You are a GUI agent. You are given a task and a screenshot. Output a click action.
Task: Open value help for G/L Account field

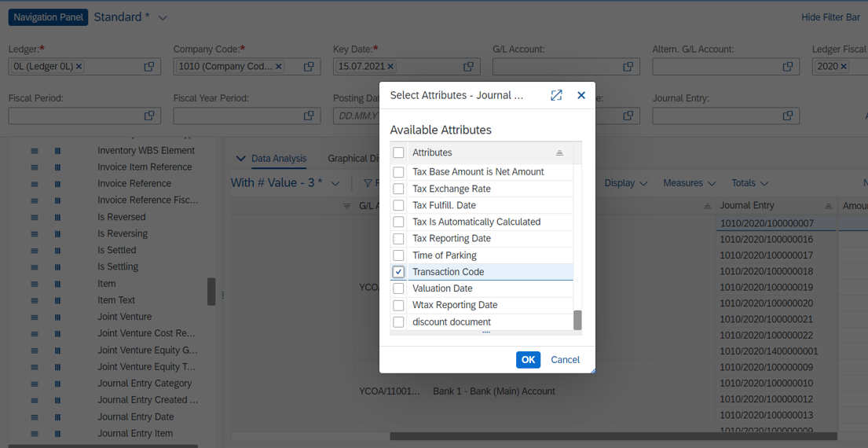click(x=628, y=67)
